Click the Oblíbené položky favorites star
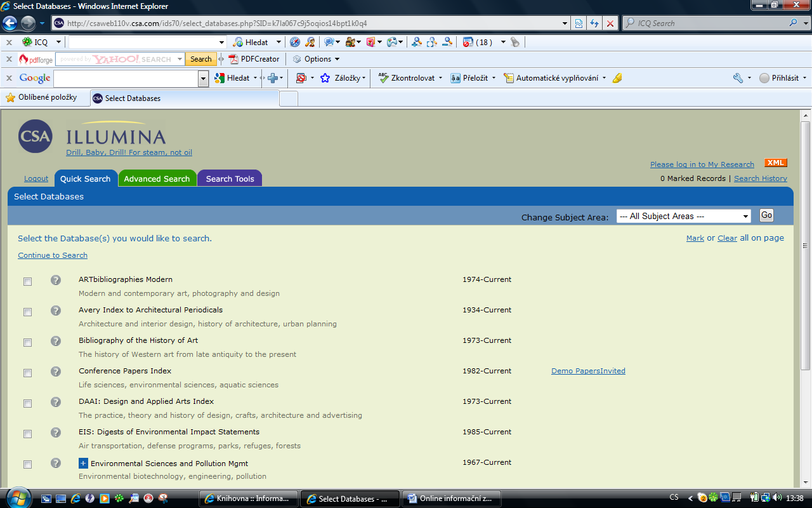 point(10,98)
